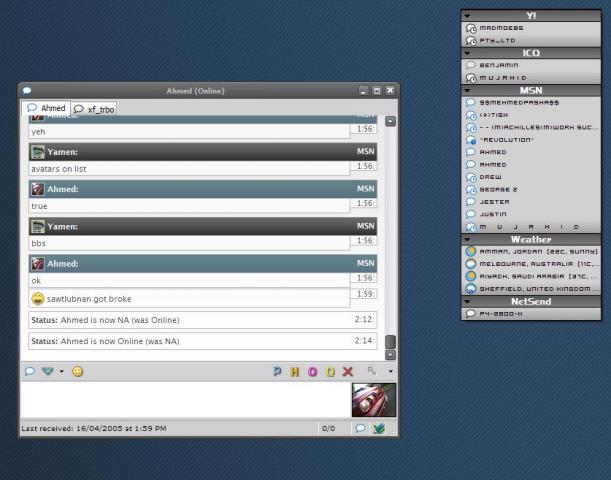Click the chat log scrollbar thumb

point(390,342)
